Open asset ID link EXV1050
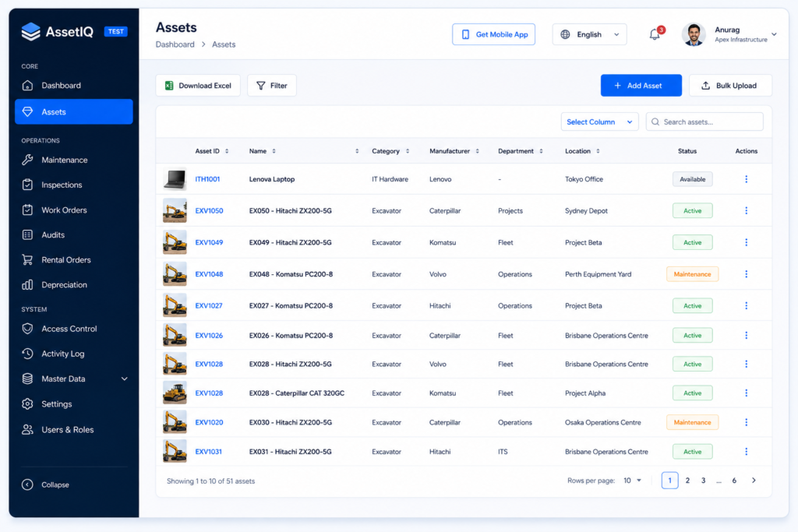The height and width of the screenshot is (532, 798). [209, 210]
